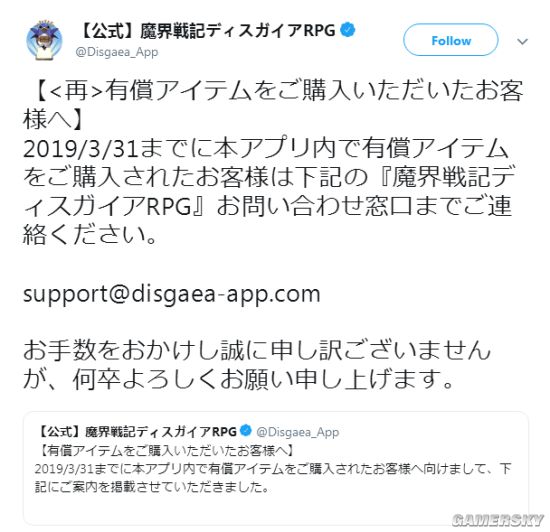Open the quoted tweet's bold account name
This screenshot has width=550, height=532.
pos(136,431)
